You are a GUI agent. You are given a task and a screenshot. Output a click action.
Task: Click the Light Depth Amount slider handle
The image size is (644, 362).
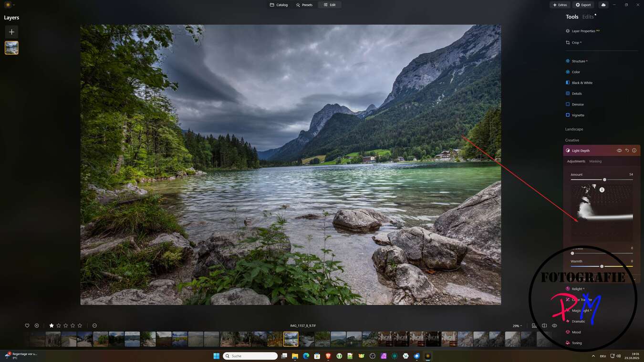pos(604,180)
